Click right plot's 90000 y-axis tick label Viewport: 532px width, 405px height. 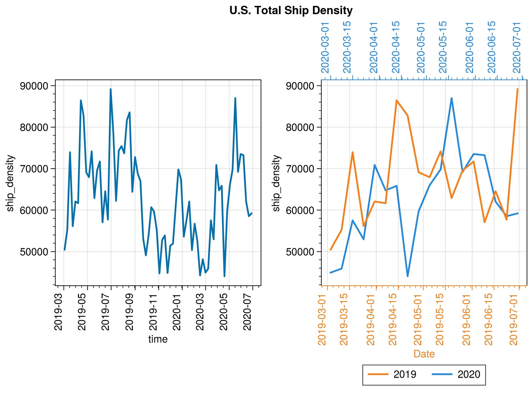(x=300, y=86)
